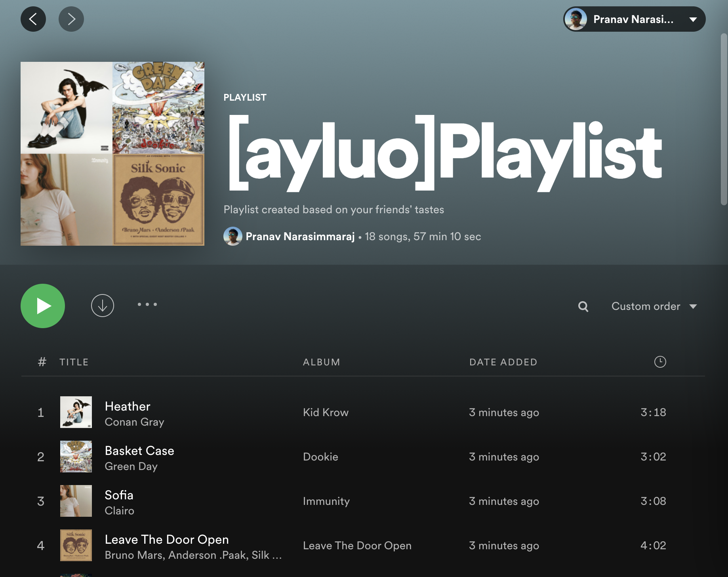The image size is (728, 577).
Task: Open the Pranav Narasimmaraj owner link
Action: click(x=300, y=237)
